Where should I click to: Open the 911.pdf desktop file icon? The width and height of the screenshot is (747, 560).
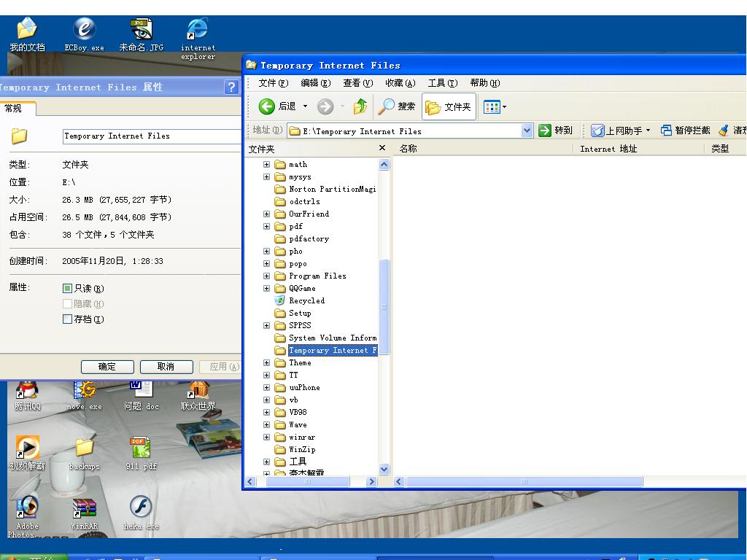(x=140, y=448)
